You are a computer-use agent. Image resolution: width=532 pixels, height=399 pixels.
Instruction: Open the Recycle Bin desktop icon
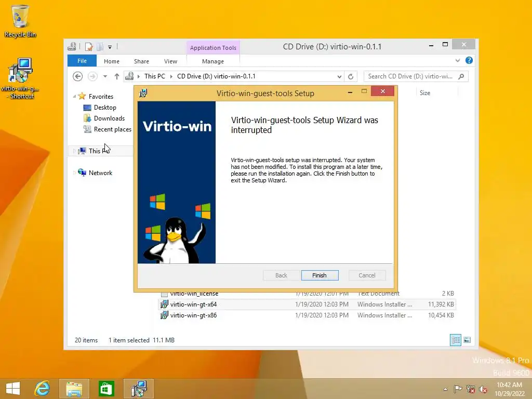[20, 21]
